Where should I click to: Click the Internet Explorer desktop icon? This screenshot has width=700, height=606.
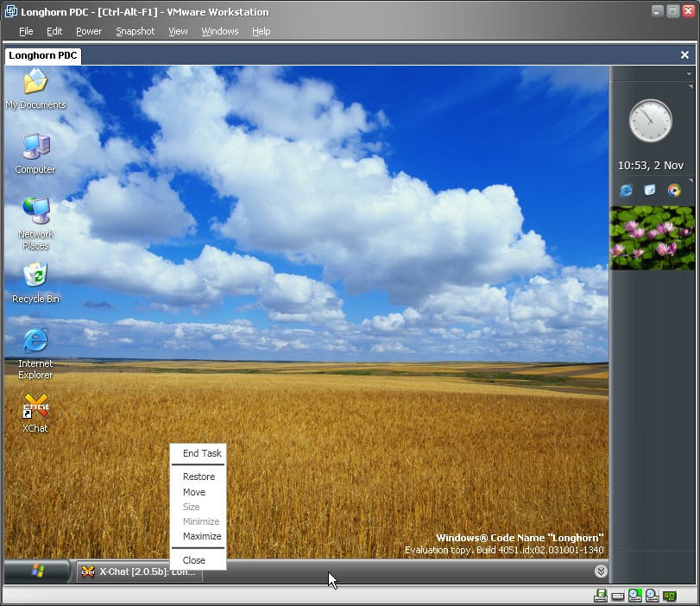(35, 343)
